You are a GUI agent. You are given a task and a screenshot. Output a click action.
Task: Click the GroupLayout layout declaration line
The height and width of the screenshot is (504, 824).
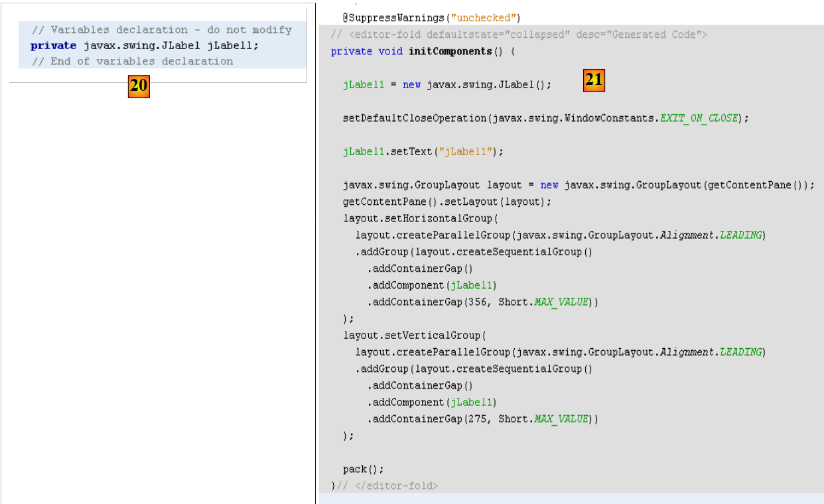point(578,185)
